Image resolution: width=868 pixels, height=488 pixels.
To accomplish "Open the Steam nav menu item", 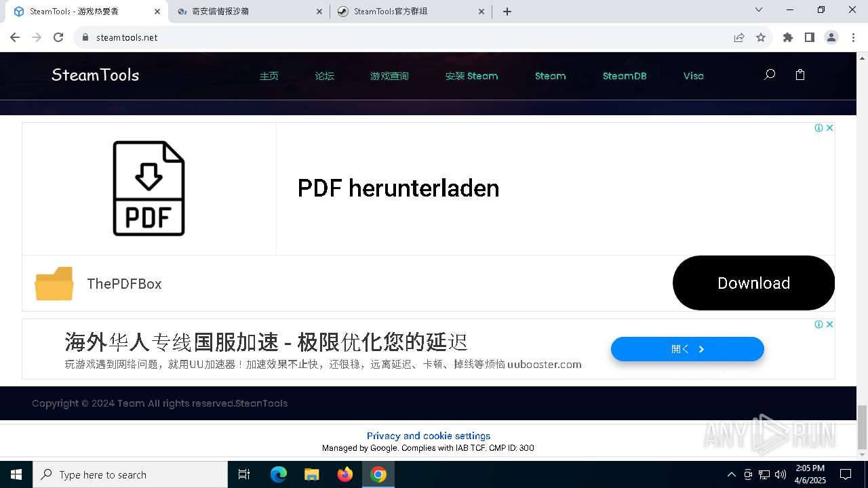I will tap(550, 76).
